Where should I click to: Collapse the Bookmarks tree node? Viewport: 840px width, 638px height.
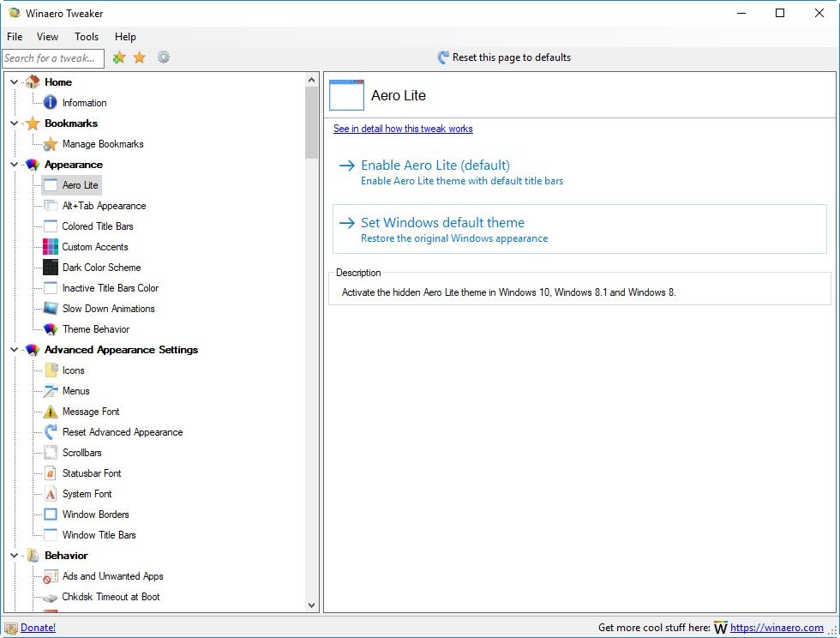coord(15,123)
